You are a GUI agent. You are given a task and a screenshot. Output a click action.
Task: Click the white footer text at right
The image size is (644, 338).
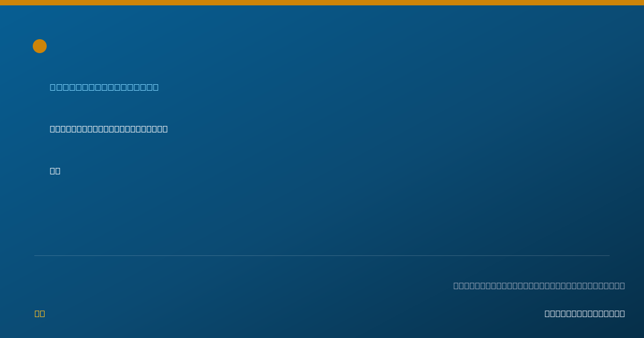click(585, 313)
